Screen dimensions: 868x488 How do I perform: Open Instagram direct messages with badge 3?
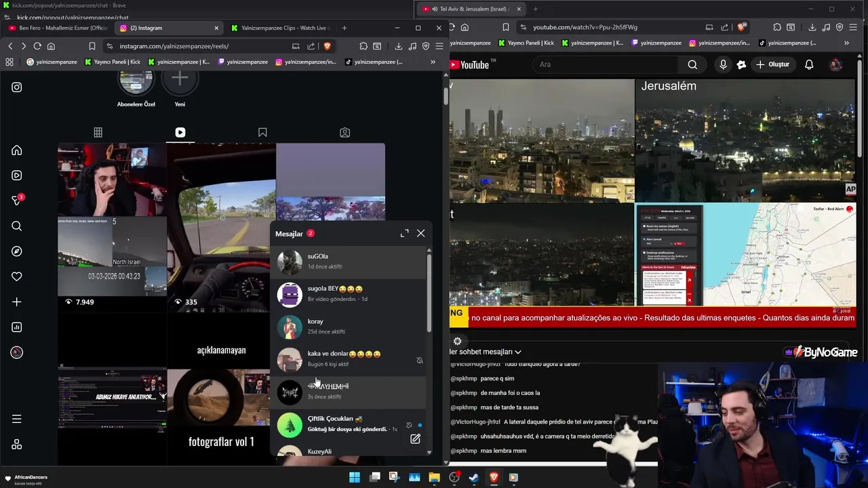pyautogui.click(x=17, y=201)
